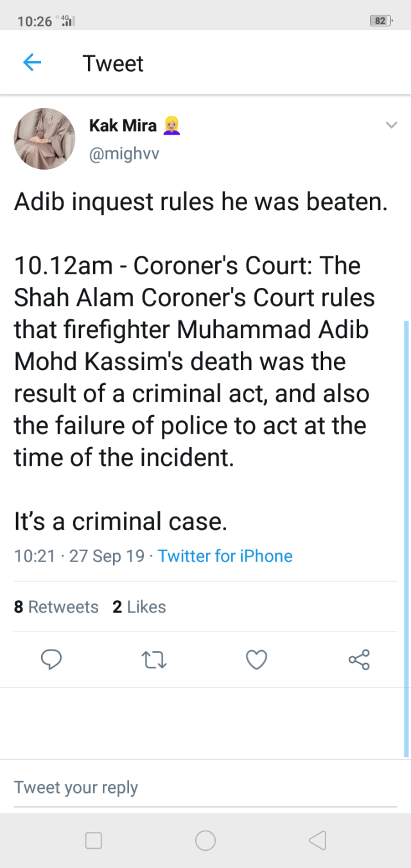Tap the back arrow icon

[31, 63]
